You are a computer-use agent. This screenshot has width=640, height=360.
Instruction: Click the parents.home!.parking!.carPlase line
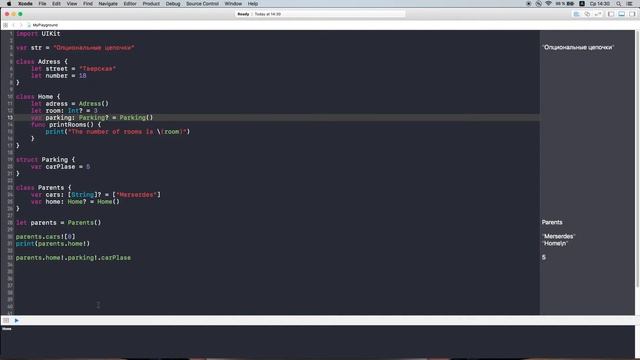(73, 258)
